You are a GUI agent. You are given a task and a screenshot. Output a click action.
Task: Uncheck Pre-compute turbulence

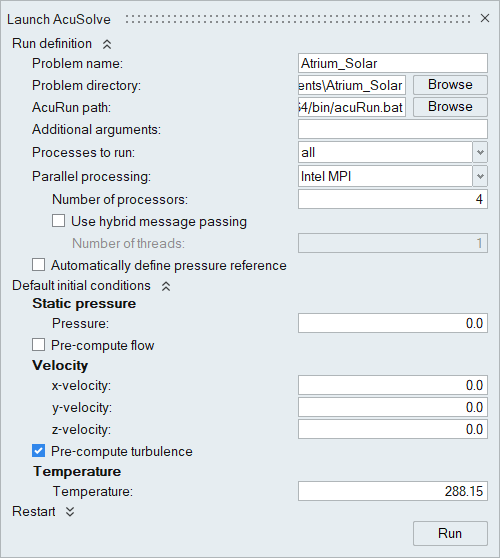pyautogui.click(x=38, y=451)
